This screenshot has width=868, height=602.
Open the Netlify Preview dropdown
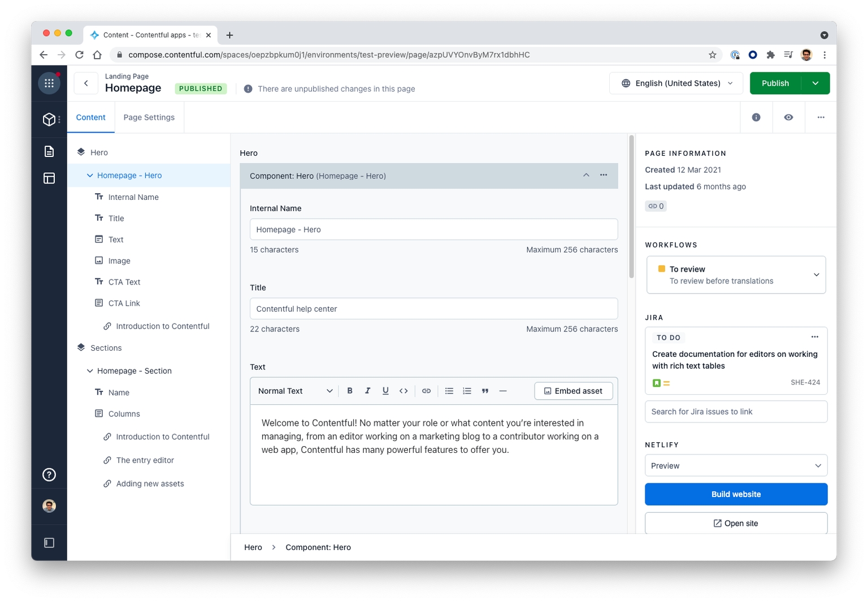(x=736, y=466)
